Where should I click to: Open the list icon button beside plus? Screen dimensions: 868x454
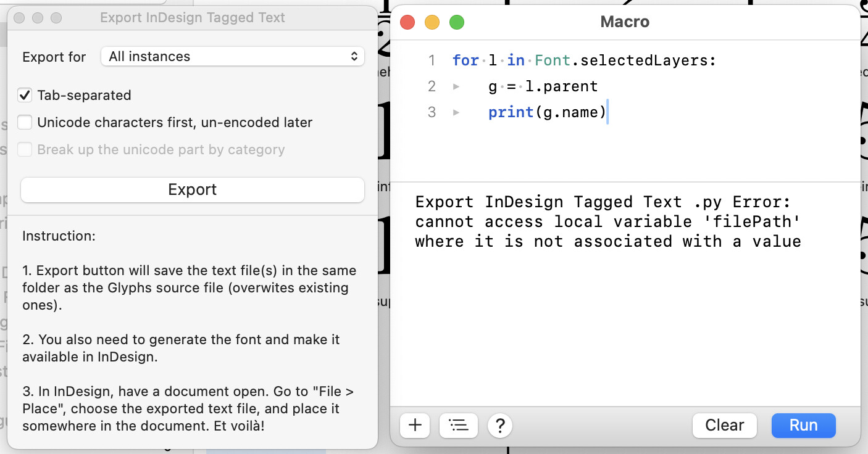coord(458,425)
